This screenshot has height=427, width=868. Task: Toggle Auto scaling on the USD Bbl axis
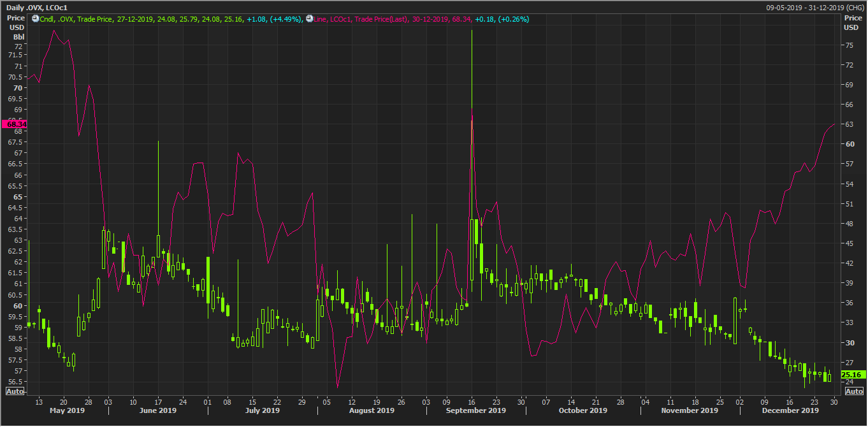15,391
